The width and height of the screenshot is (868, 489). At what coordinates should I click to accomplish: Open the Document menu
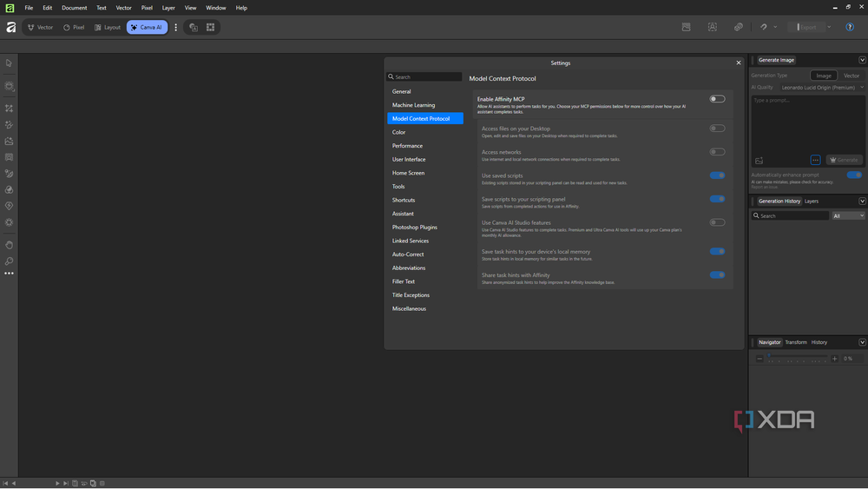coord(74,8)
